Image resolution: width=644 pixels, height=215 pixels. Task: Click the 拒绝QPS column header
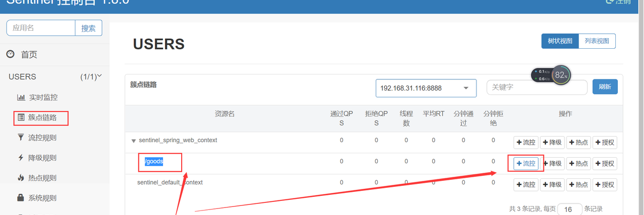[376, 119]
